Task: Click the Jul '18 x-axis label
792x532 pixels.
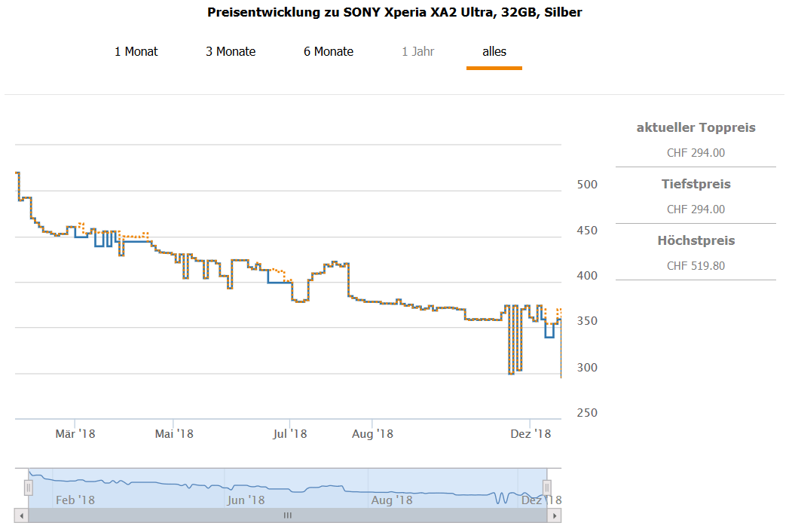Action: click(x=290, y=434)
